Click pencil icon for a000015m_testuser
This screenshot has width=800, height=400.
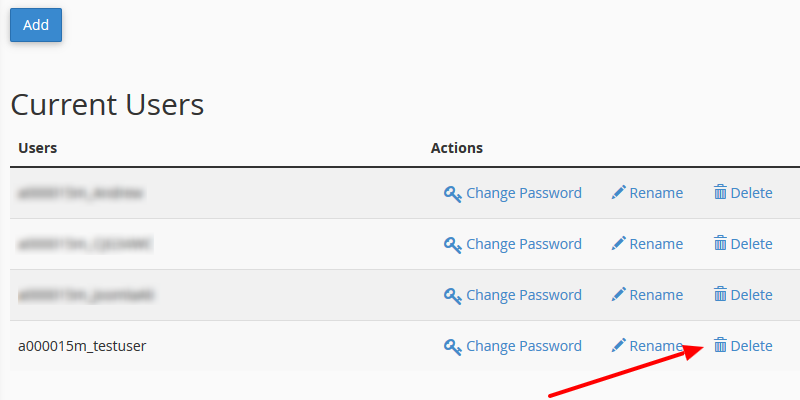click(x=618, y=346)
